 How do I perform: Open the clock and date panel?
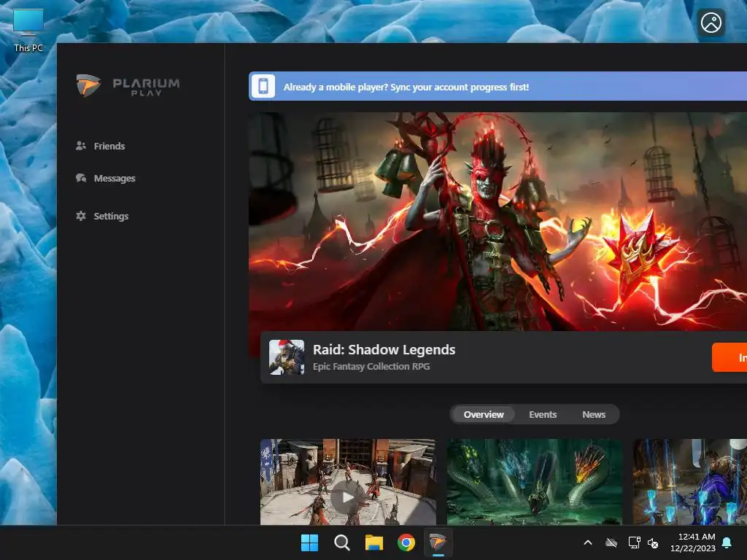[693, 542]
